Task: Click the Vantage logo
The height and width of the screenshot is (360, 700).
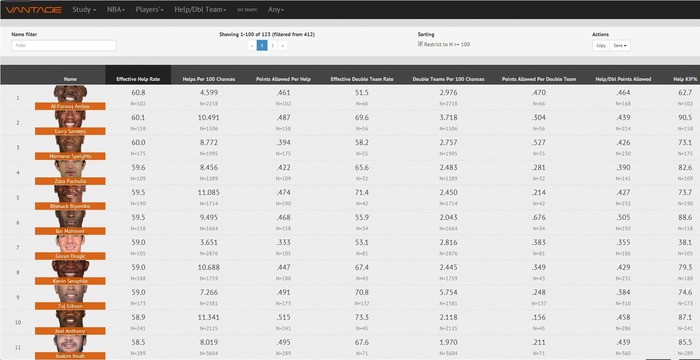Action: point(33,9)
